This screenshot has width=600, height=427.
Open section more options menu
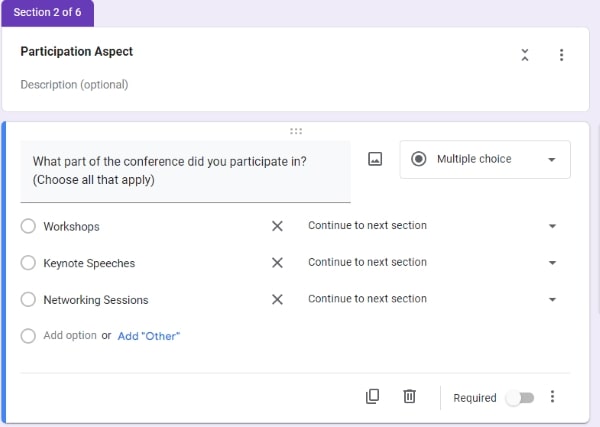pyautogui.click(x=561, y=55)
